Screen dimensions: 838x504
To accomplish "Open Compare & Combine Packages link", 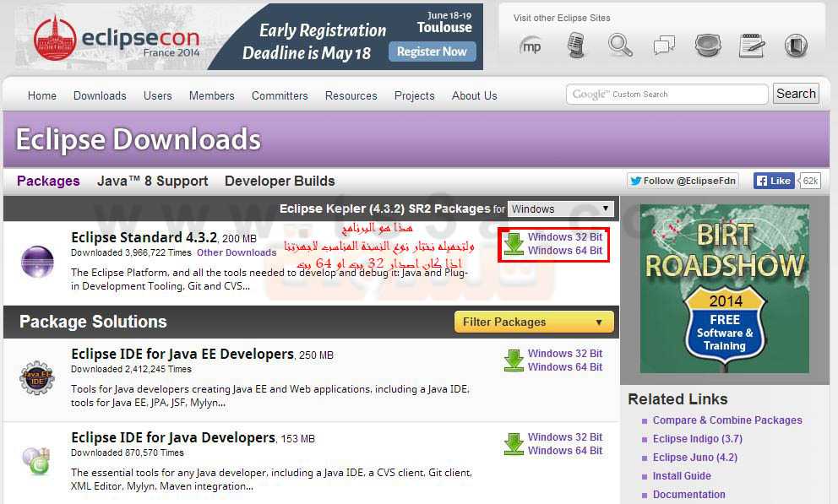I will click(727, 420).
